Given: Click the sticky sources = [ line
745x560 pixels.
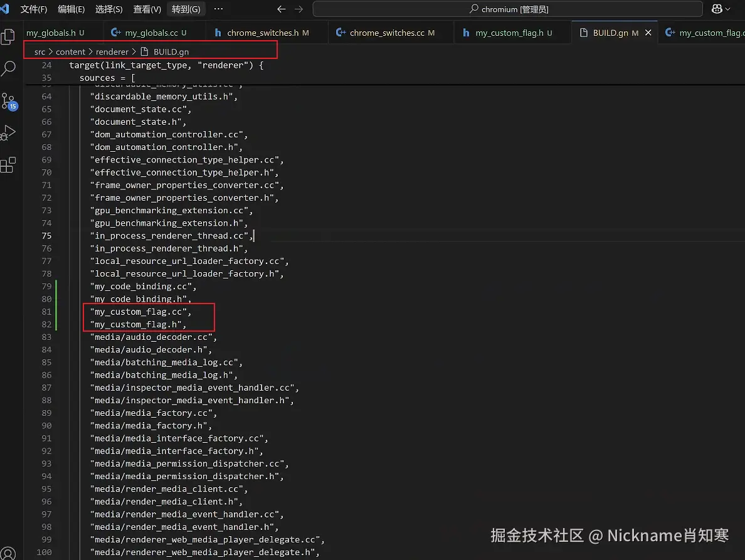Looking at the screenshot, I should [x=107, y=78].
